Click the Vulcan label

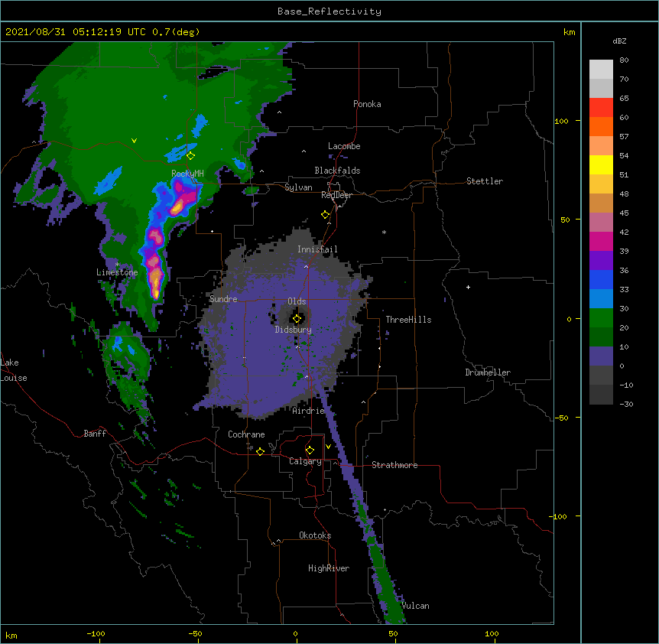click(x=415, y=606)
